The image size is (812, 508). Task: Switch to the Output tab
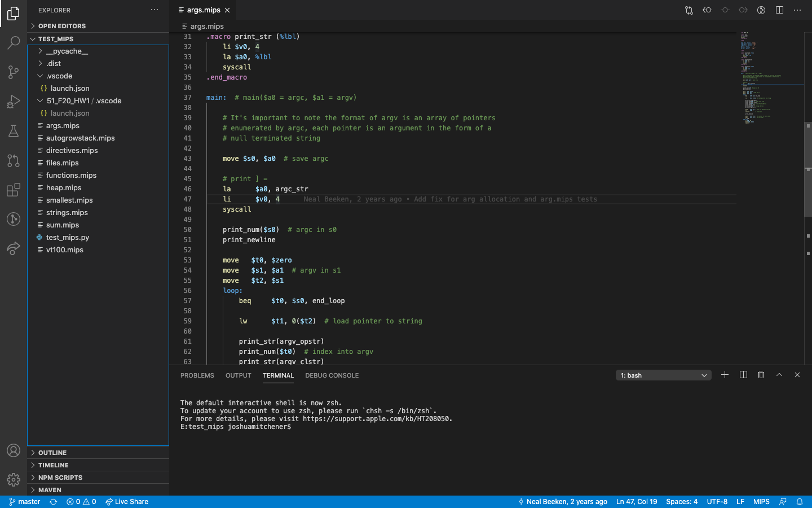239,375
